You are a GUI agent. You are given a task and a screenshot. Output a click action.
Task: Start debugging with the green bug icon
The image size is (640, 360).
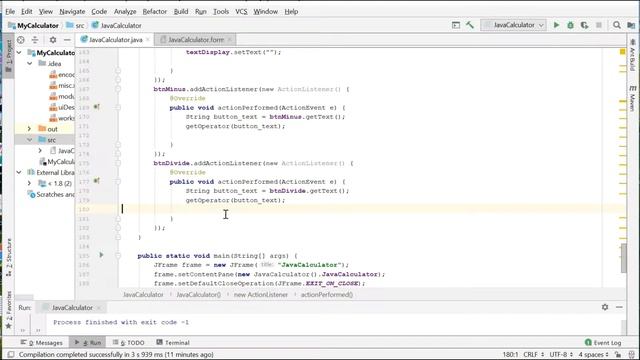click(x=570, y=25)
